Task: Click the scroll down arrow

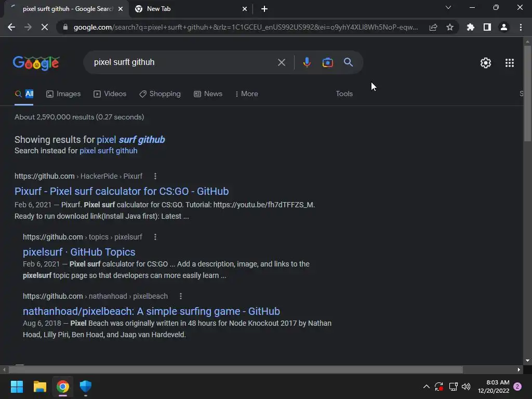Action: pyautogui.click(x=527, y=361)
